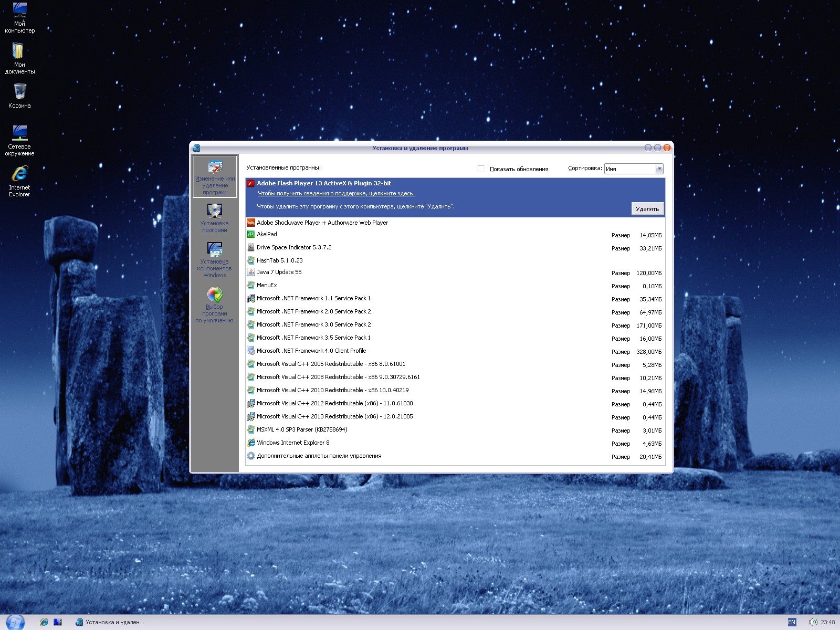Open My Computer desktop icon
This screenshot has width=840, height=630.
tap(19, 18)
